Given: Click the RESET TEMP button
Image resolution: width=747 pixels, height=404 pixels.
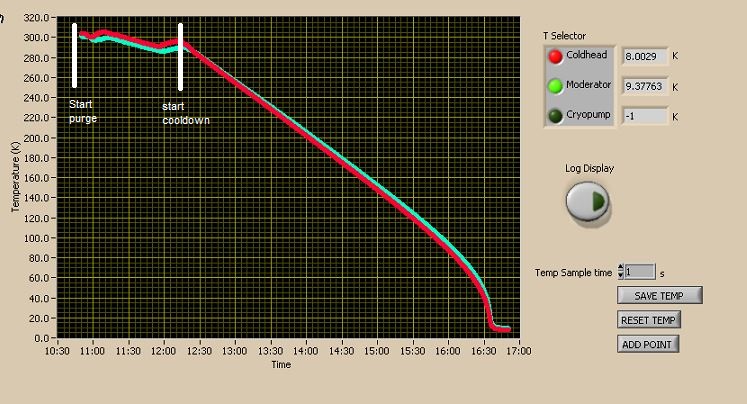Looking at the screenshot, I should click(x=648, y=320).
